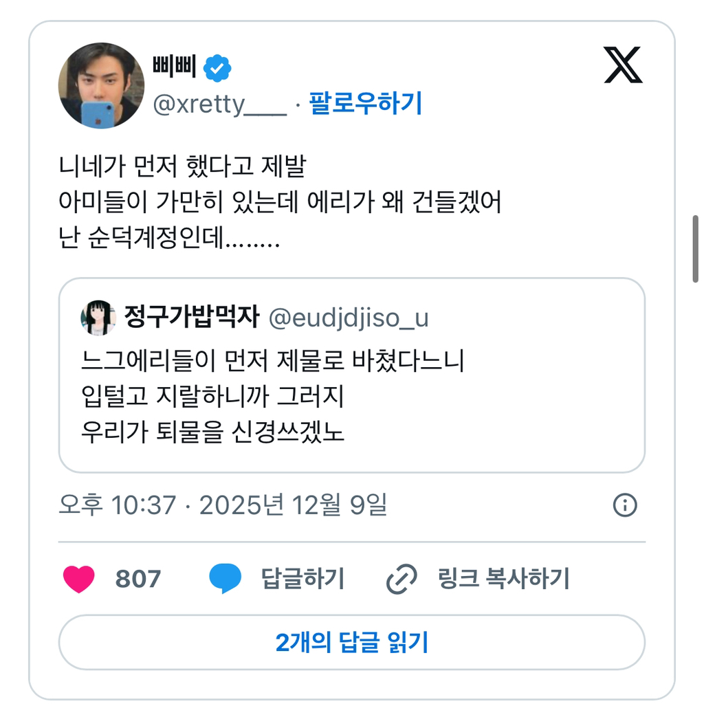Screen dimensions: 704x728
Task: Click the 링크 복사하기 copy link text
Action: coord(503,579)
